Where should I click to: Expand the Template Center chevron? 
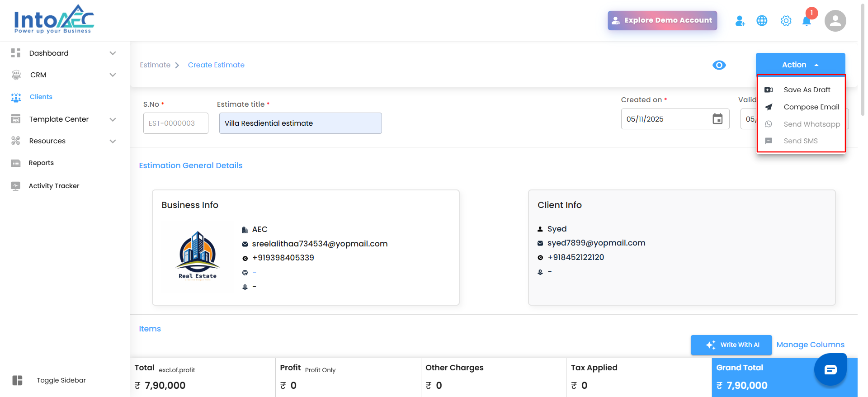(x=113, y=119)
